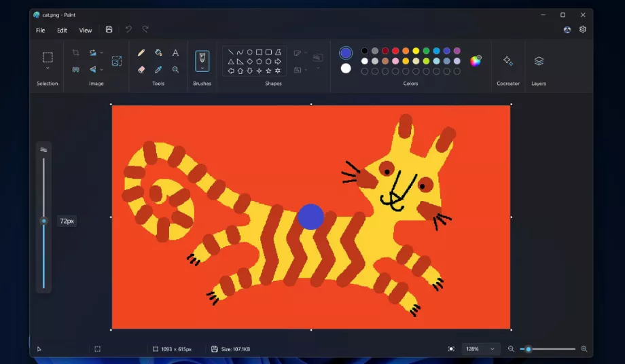This screenshot has width=625, height=364.
Task: Open the Edit menu
Action: (x=62, y=31)
